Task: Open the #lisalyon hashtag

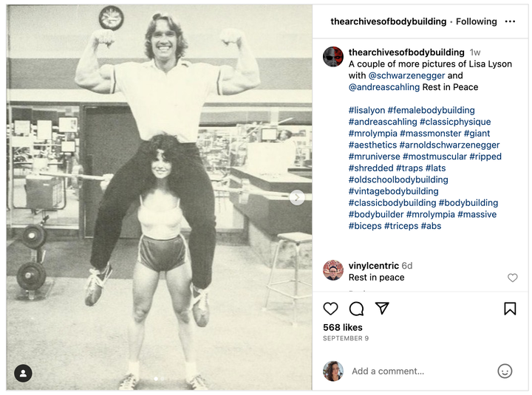Action: pyautogui.click(x=366, y=110)
